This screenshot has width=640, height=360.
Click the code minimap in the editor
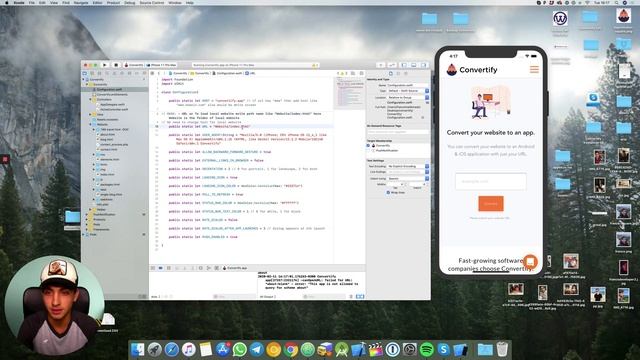349,93
